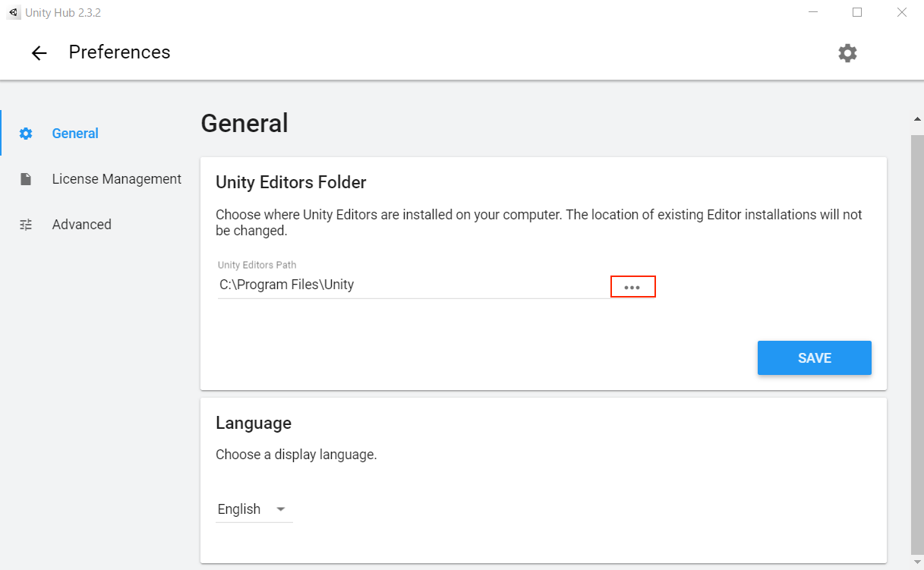Click the Unity Editors Folder heading

(291, 182)
